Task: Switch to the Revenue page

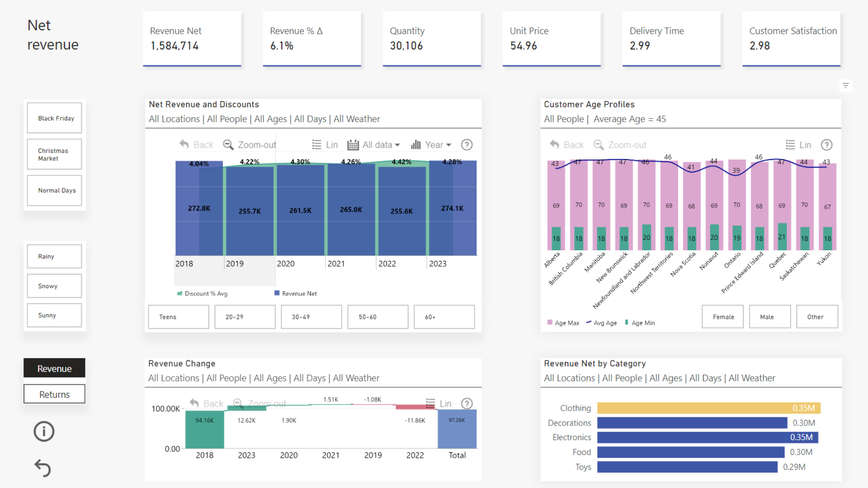Action: [54, 368]
